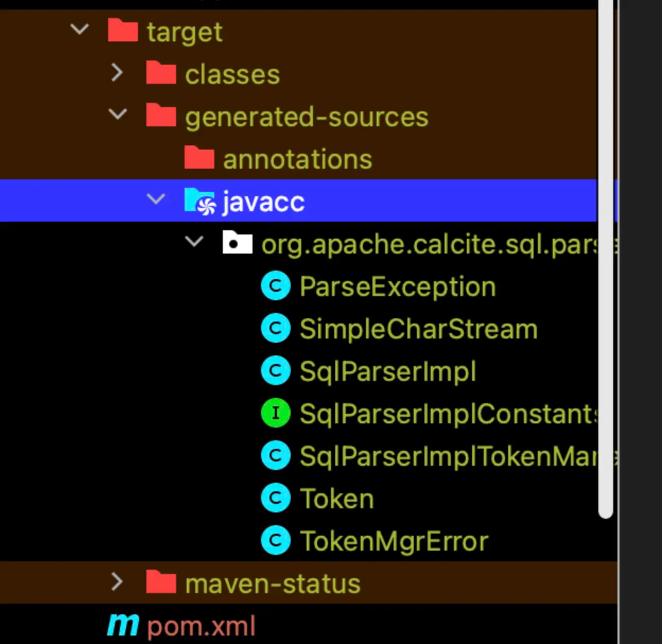662x644 pixels.
Task: Click the class icon next to SqlParserImpl
Action: 275,370
